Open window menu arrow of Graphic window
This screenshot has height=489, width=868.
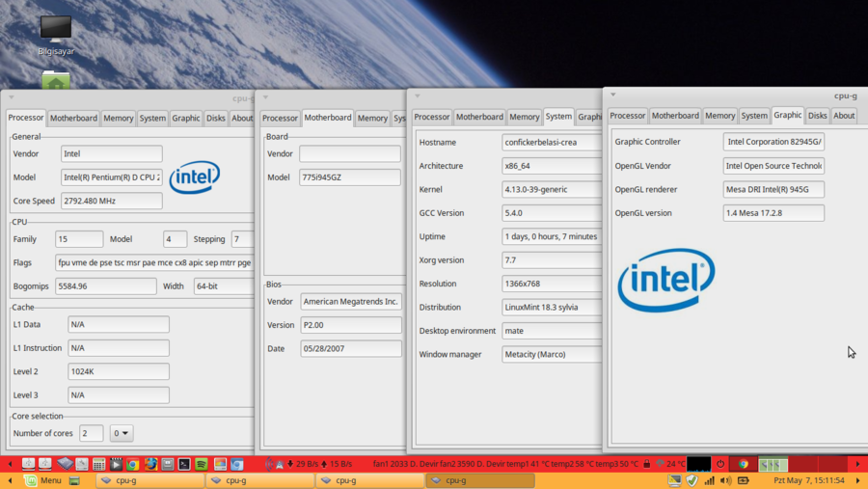point(612,95)
